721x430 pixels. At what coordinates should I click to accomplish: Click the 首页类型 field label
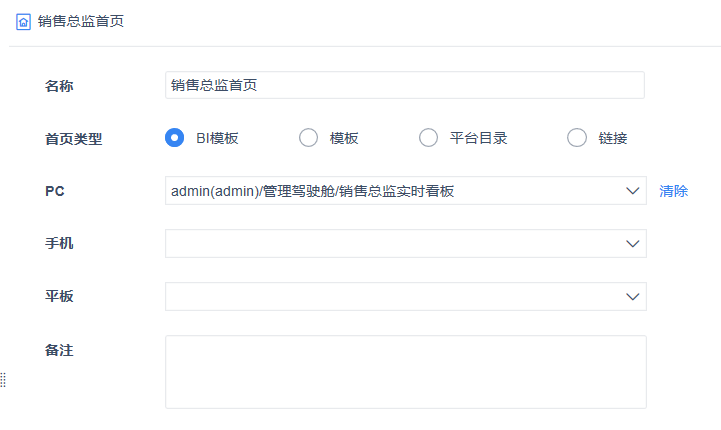(x=74, y=139)
